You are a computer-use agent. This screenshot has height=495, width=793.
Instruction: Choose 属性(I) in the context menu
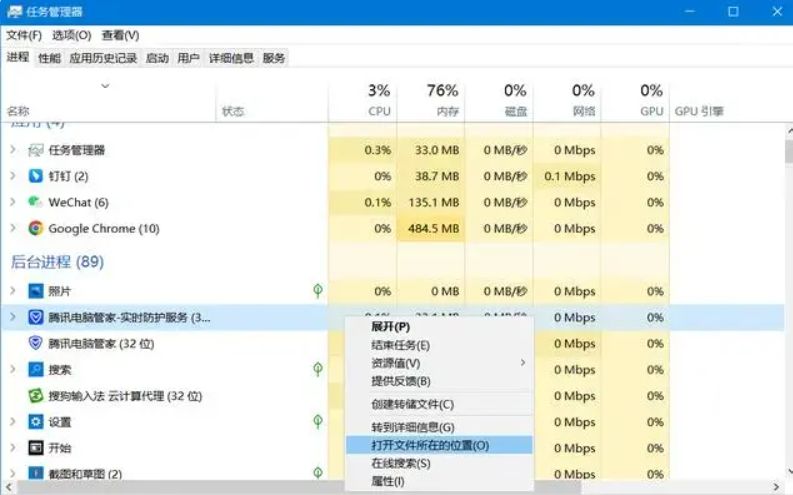coord(439,481)
